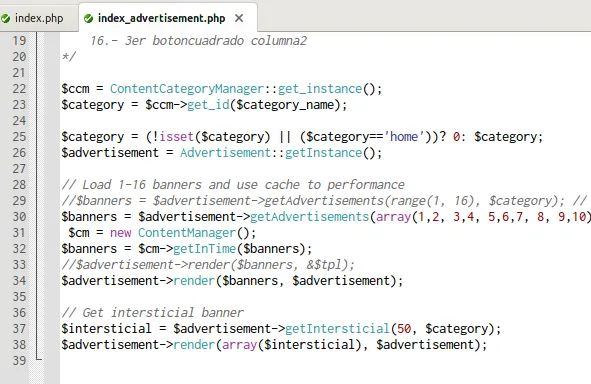Click the '3er botoncuadrado columna2' comment text

216,41
